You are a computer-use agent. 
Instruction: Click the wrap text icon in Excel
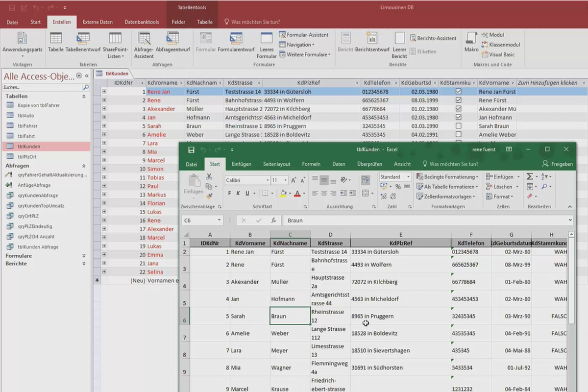[x=366, y=180]
